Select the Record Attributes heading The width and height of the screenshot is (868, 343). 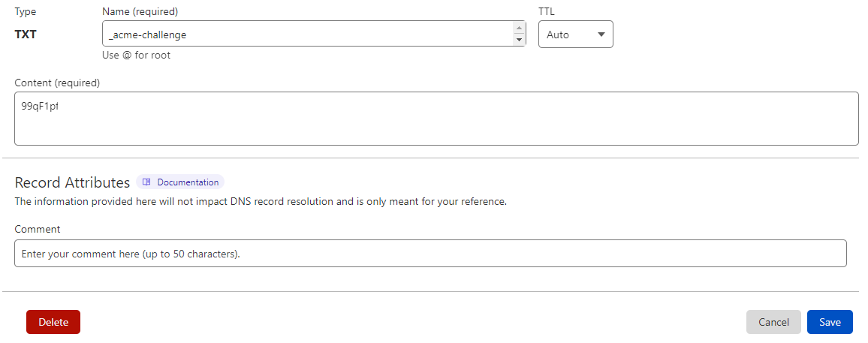point(72,182)
